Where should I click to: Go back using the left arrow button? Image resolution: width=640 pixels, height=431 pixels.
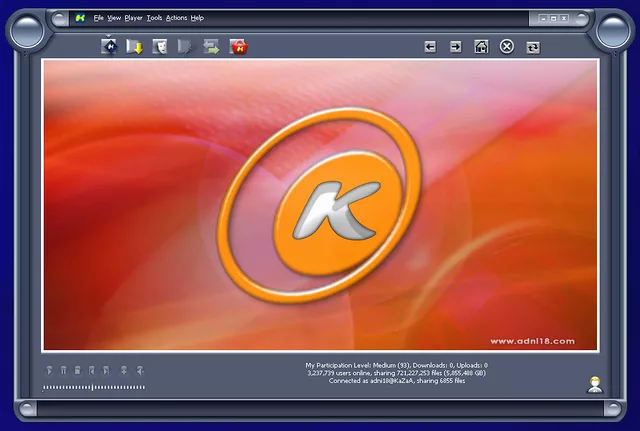click(x=430, y=46)
